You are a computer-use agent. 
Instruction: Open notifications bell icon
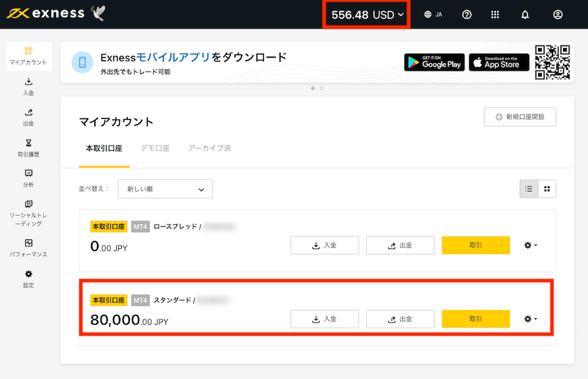(525, 15)
